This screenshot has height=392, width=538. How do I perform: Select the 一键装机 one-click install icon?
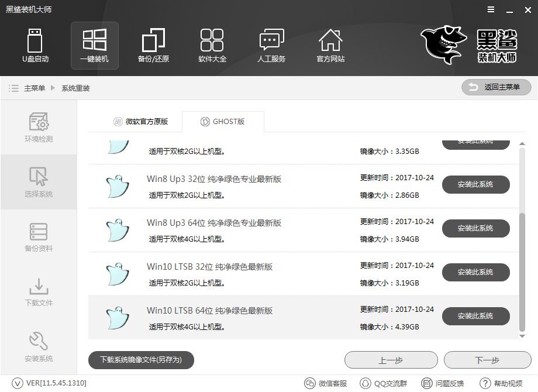pyautogui.click(x=94, y=46)
